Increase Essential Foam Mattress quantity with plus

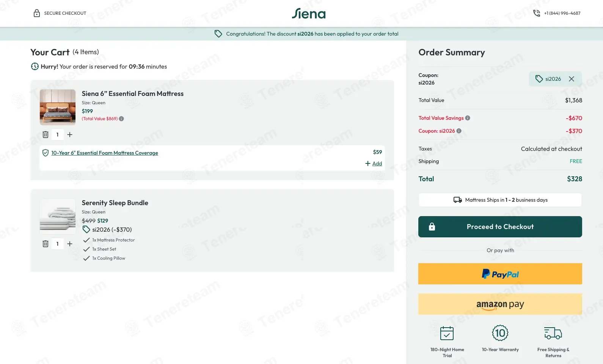(x=70, y=135)
